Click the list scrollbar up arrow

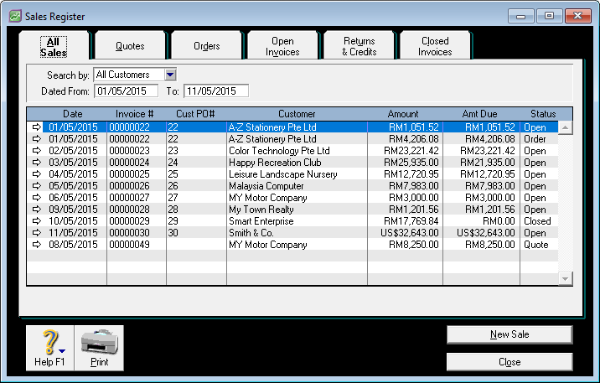point(565,127)
